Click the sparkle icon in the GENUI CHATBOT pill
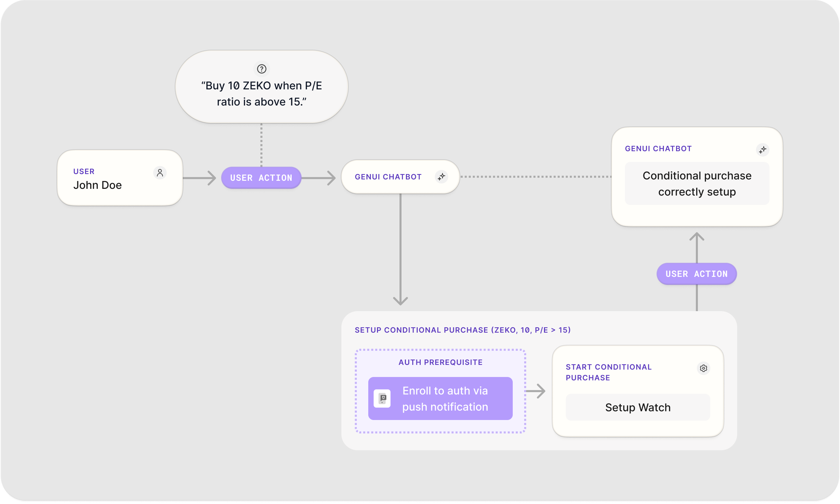840x504 pixels. coord(442,177)
